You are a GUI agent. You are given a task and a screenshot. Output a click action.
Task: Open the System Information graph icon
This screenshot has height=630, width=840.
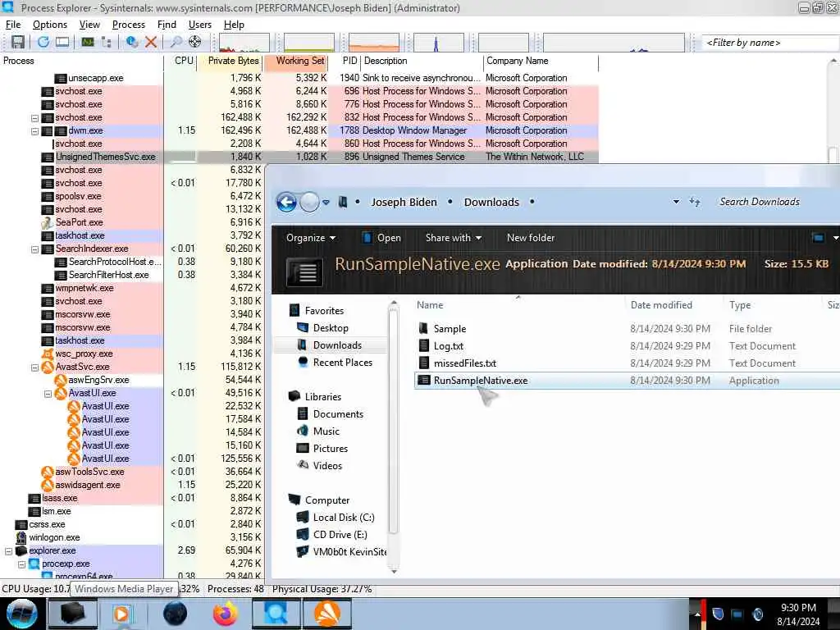tap(87, 42)
